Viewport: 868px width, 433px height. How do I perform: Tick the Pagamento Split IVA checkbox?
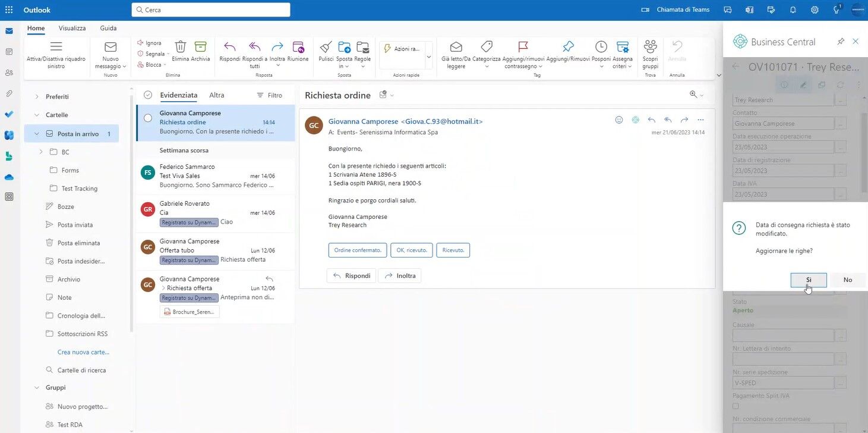736,406
